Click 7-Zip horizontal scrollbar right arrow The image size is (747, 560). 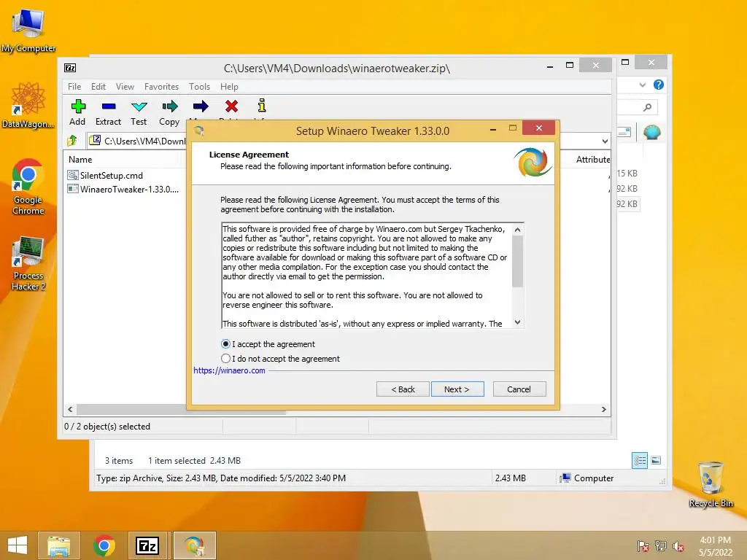click(x=603, y=410)
